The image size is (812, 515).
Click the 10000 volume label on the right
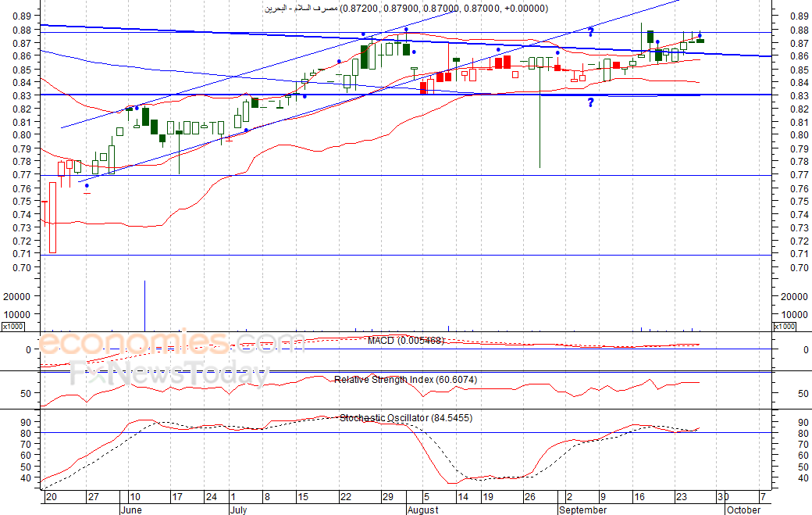click(795, 314)
